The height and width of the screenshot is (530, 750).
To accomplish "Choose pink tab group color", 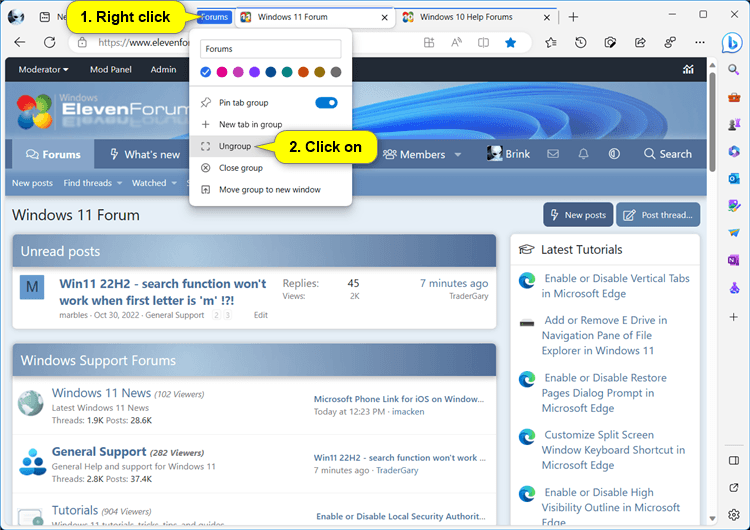I will click(222, 72).
